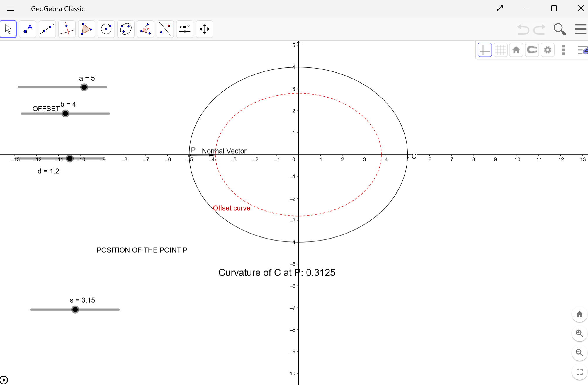Select Circle with Center tool
Image resolution: width=588 pixels, height=385 pixels.
[x=106, y=29]
